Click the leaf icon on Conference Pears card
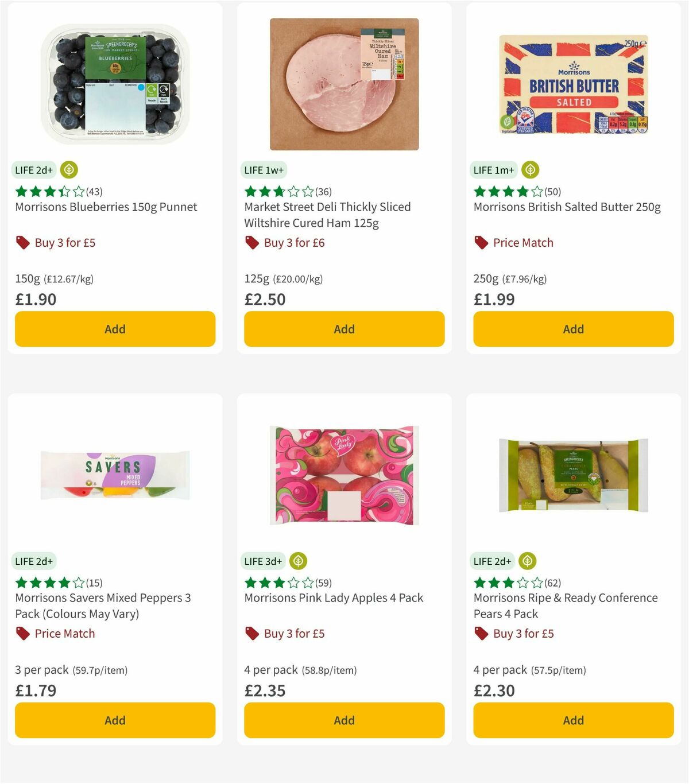689x784 pixels. pos(527,561)
